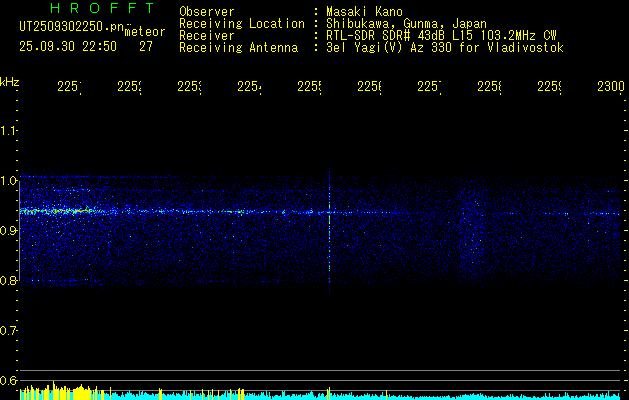Viewport: 629px width, 400px height.
Task: Click the topmost gray threshold line above the power graph
Action: [x=322, y=370]
